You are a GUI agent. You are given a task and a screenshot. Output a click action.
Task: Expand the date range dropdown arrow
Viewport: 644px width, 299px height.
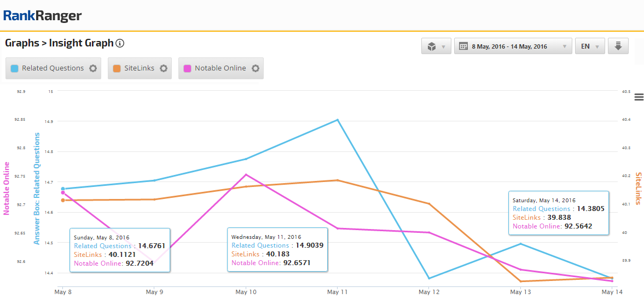pos(565,46)
